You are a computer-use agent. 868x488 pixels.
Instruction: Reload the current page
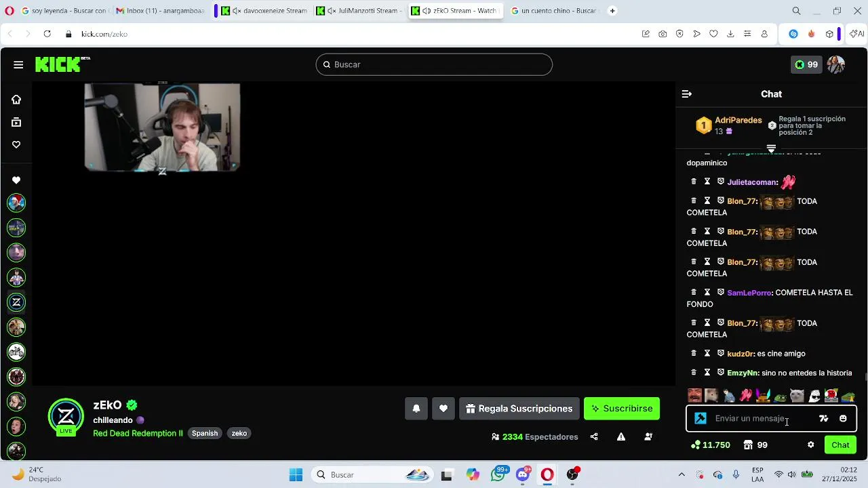coord(47,34)
